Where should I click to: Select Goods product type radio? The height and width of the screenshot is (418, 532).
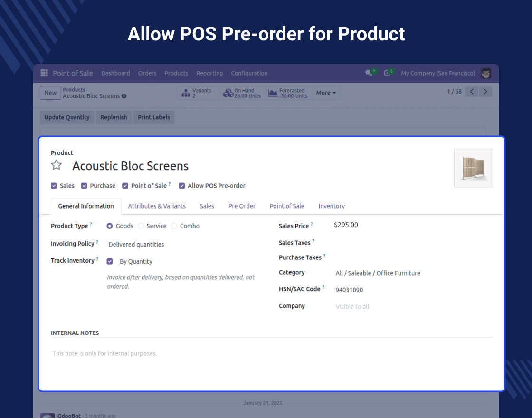click(110, 226)
